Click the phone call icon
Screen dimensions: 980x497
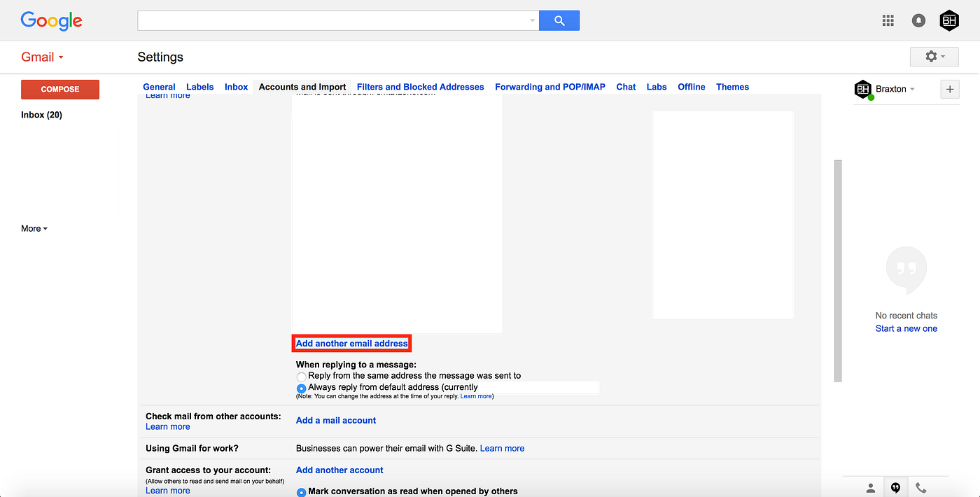click(920, 487)
